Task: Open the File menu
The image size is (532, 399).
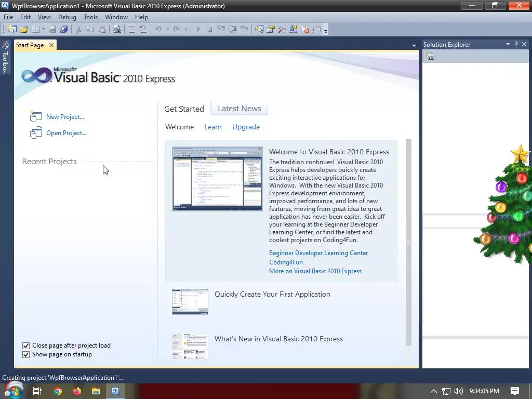Action: point(8,17)
